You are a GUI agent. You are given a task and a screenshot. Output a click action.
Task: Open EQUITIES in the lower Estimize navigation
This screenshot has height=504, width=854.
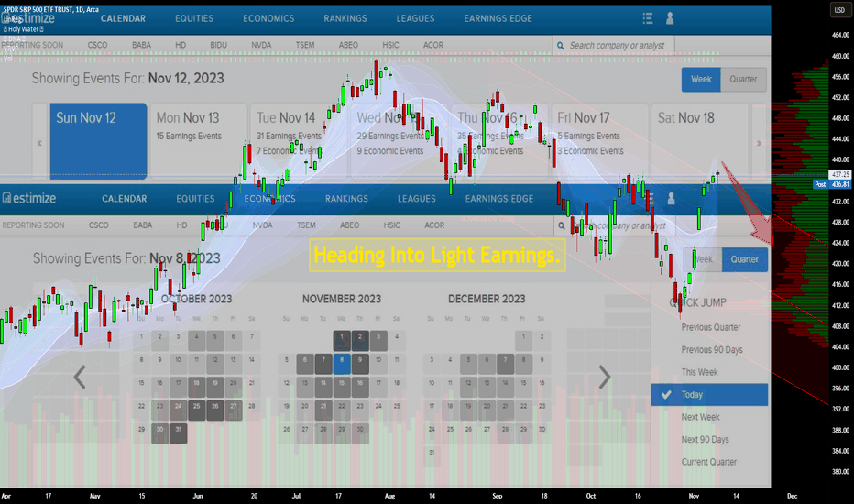pyautogui.click(x=195, y=199)
